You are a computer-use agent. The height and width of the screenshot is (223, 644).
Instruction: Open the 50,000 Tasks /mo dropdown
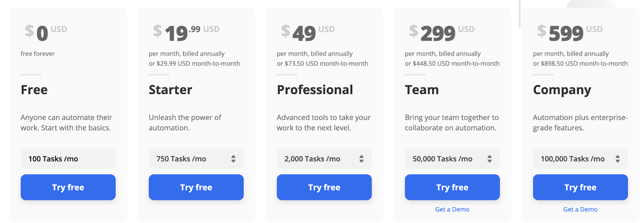tap(452, 159)
